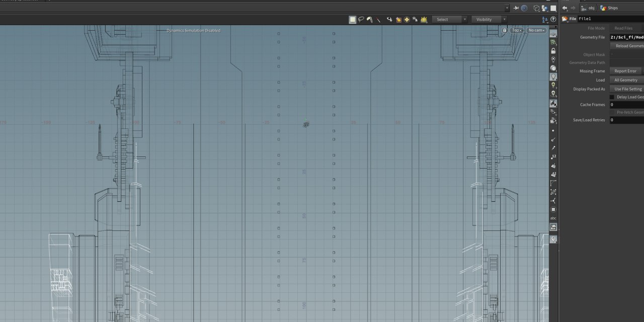Toggle the high quality lighting bulb icon
Viewport: 644px width, 322px height.
[553, 85]
